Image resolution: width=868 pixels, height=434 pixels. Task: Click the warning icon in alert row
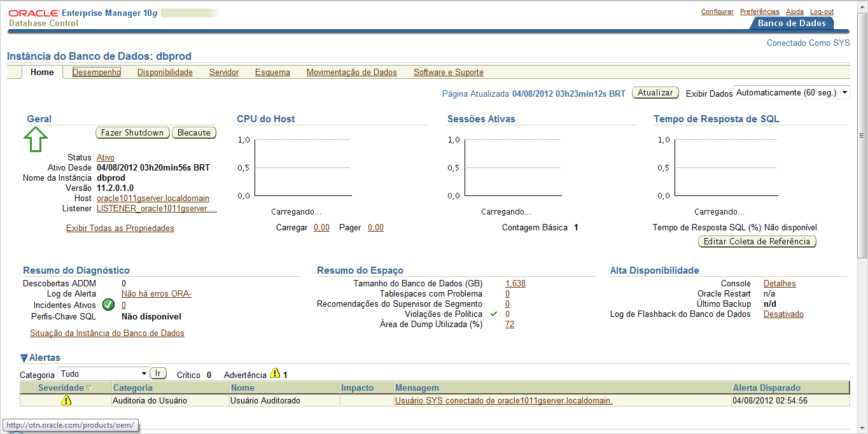(66, 400)
